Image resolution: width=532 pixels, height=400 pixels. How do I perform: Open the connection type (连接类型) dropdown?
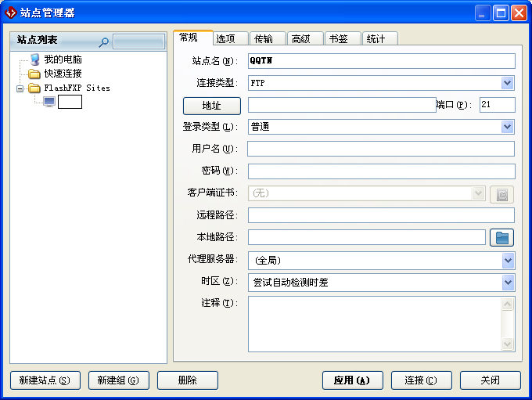coord(507,83)
